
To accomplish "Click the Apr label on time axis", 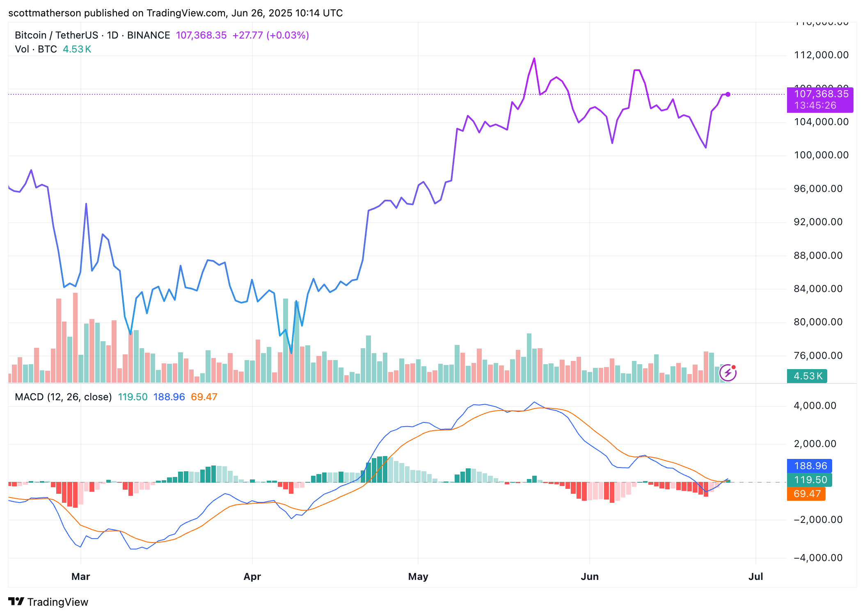I will coord(252,577).
